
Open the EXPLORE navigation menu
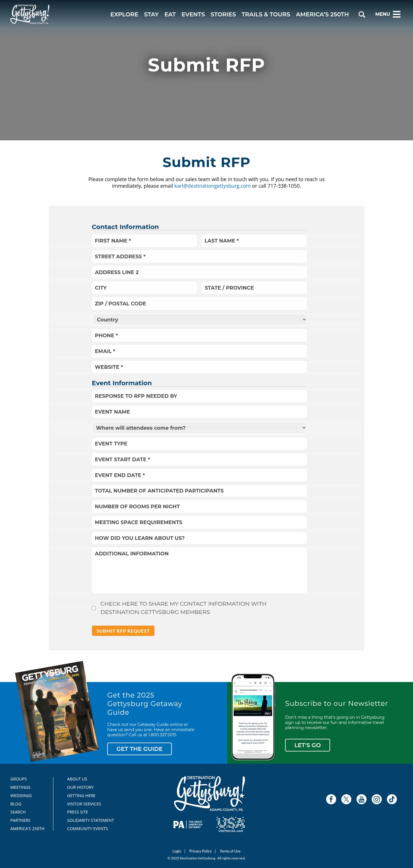point(124,14)
